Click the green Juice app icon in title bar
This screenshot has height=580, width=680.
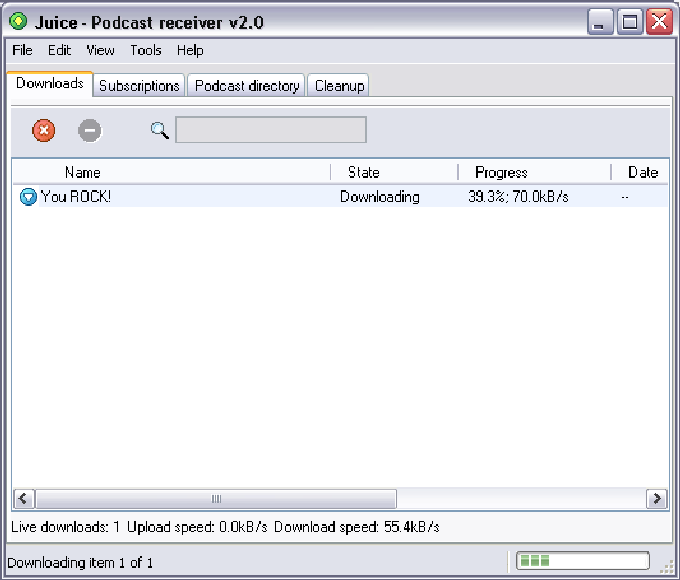pyautogui.click(x=19, y=21)
